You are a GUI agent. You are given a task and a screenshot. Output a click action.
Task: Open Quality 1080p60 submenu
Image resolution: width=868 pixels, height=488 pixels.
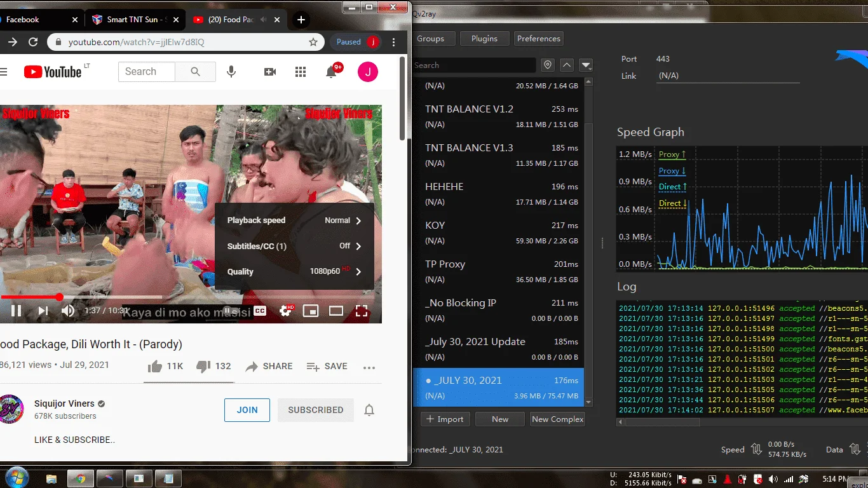294,271
